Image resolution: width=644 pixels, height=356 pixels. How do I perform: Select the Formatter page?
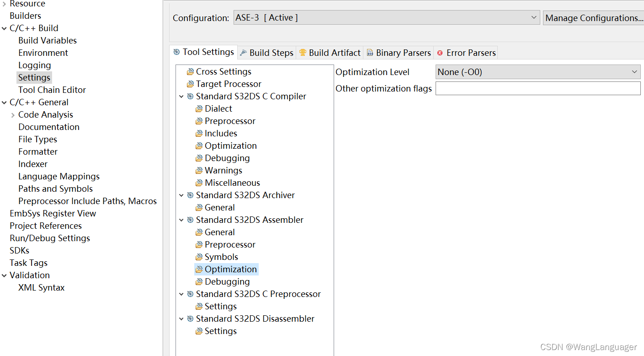(x=38, y=152)
